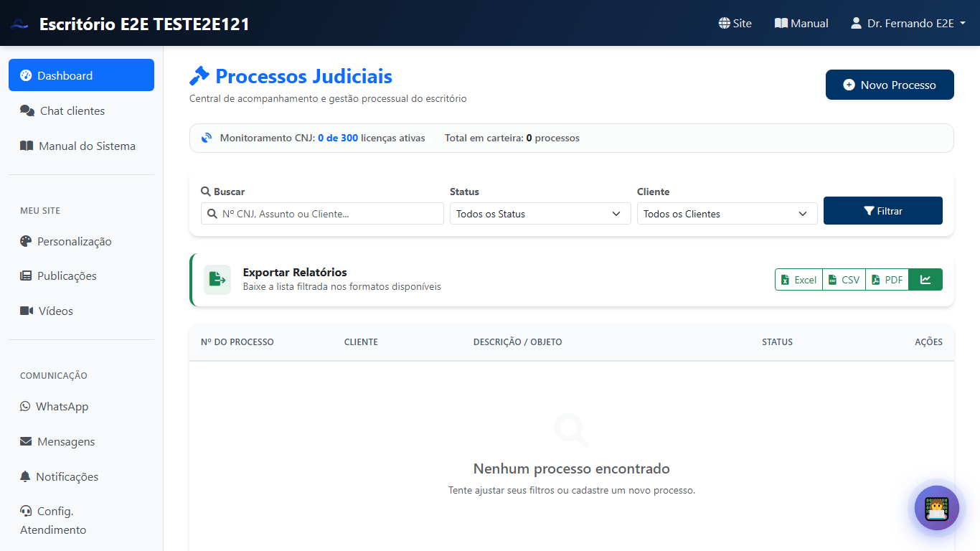This screenshot has width=980, height=551.
Task: Click the Escritório E2E TESTE2E121 title
Action: (x=144, y=24)
